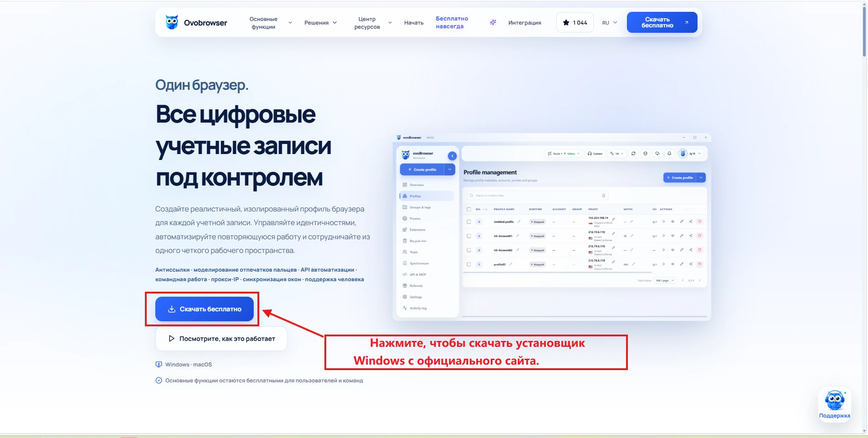The image size is (868, 438).
Task: Expand the Центр ресурсов menu
Action: click(373, 23)
